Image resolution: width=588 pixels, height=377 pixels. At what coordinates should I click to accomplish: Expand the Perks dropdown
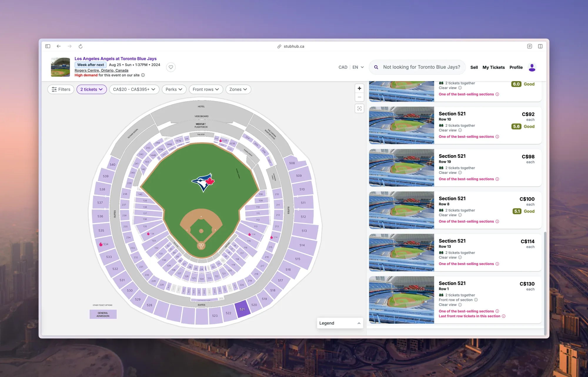[174, 89]
